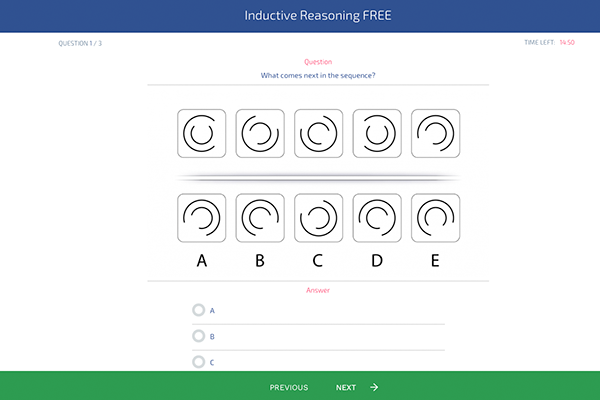Click the third sequence figure tile
600x400 pixels.
pos(319,133)
